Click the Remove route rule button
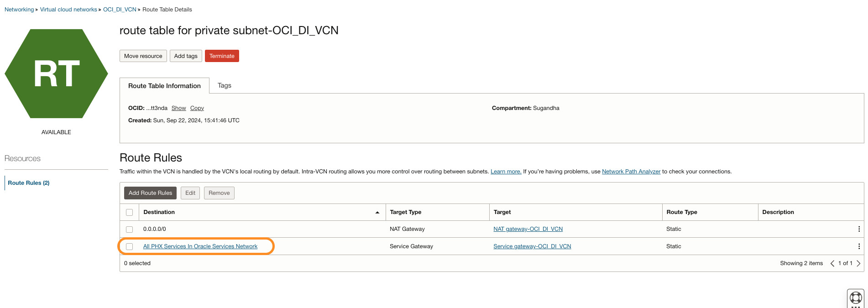868x308 pixels. pyautogui.click(x=219, y=193)
